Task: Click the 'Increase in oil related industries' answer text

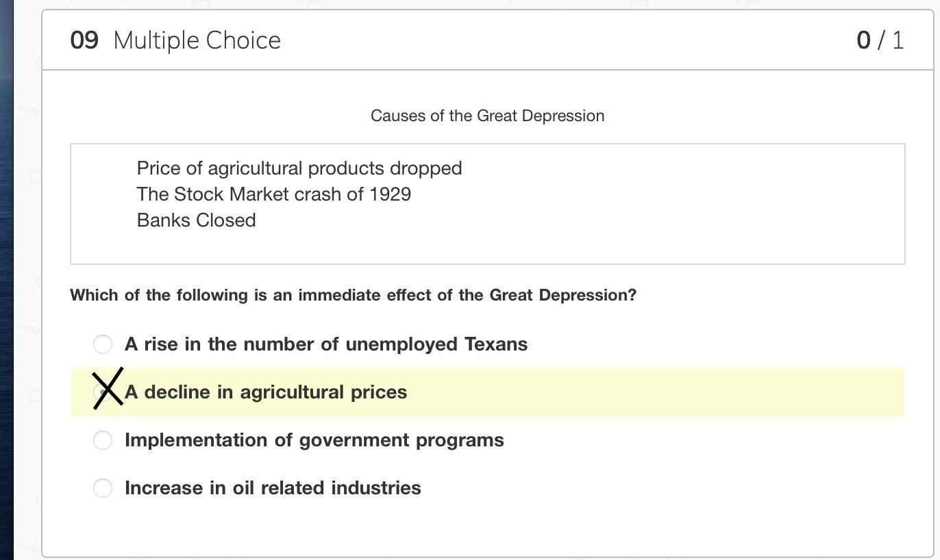Action: [273, 487]
